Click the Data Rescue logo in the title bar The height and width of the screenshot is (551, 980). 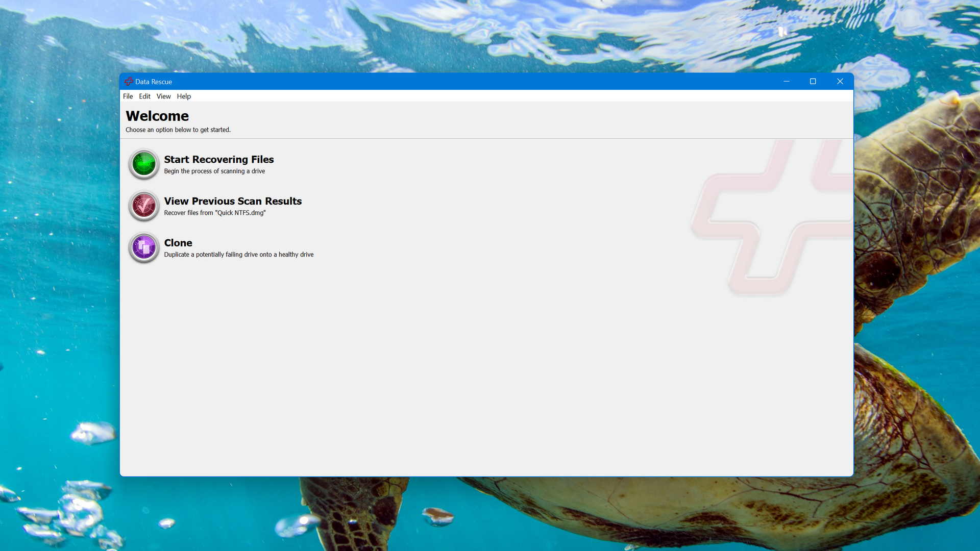coord(129,82)
